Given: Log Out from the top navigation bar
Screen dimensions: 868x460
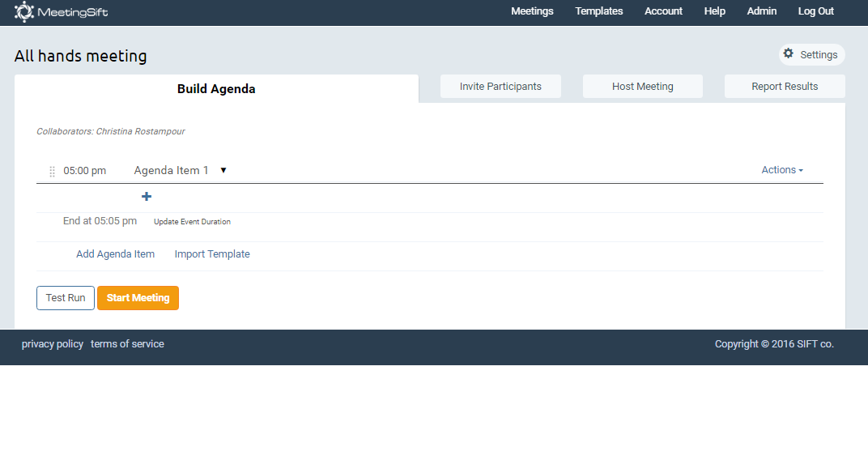Looking at the screenshot, I should point(815,11).
